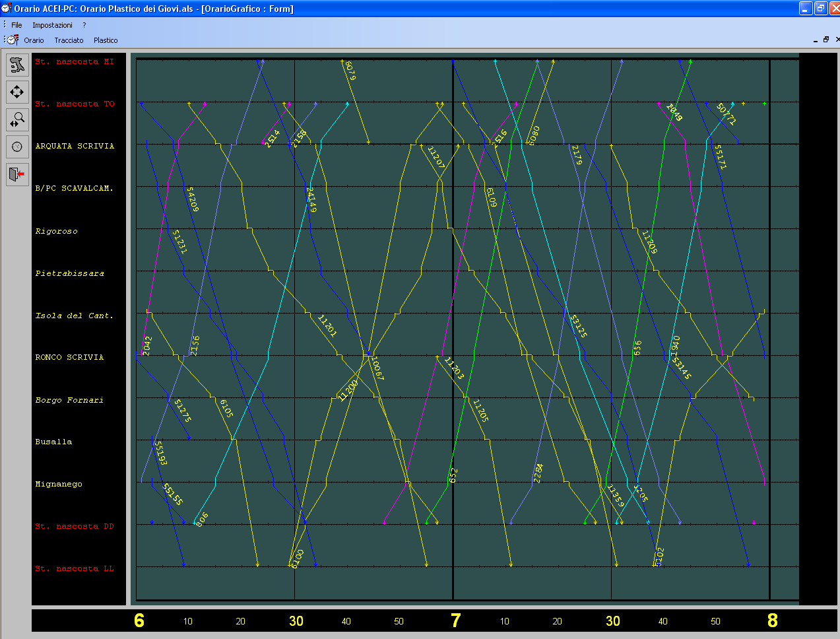
Task: Select the Italy map view tool
Action: [x=16, y=64]
